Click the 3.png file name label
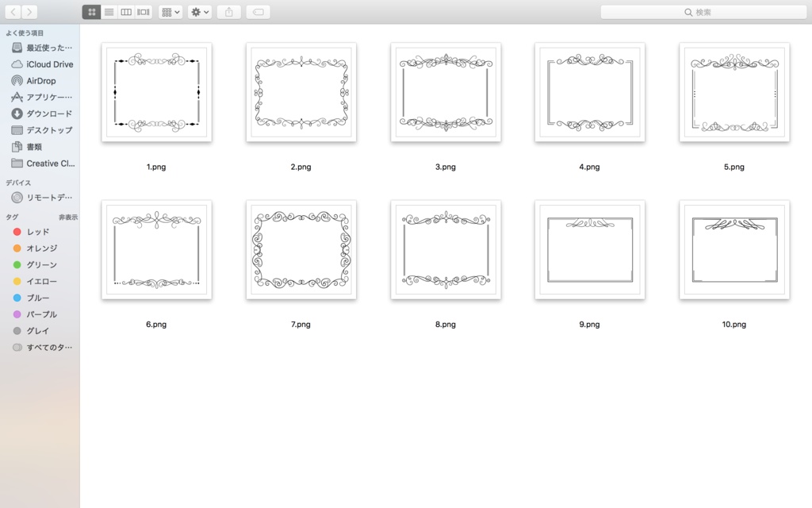The height and width of the screenshot is (508, 812). (446, 167)
